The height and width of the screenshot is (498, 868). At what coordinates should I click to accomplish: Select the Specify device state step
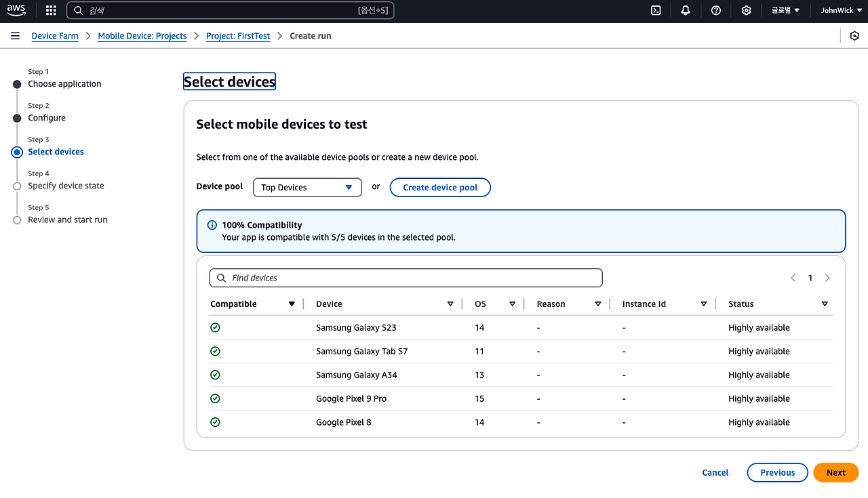click(66, 186)
